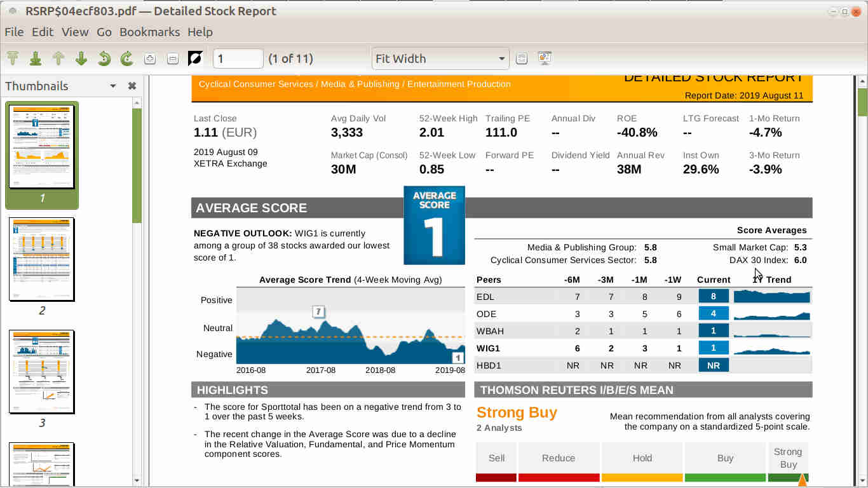Click the next page down arrow

[81, 58]
